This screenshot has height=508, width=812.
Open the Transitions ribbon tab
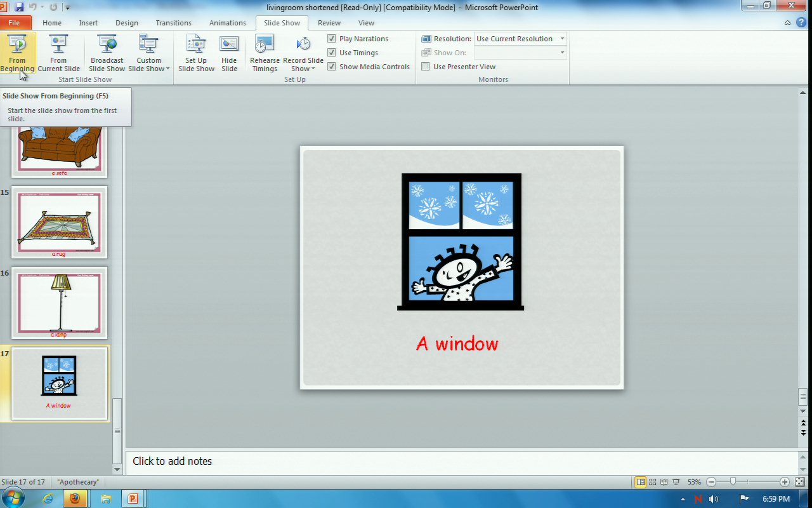click(173, 23)
